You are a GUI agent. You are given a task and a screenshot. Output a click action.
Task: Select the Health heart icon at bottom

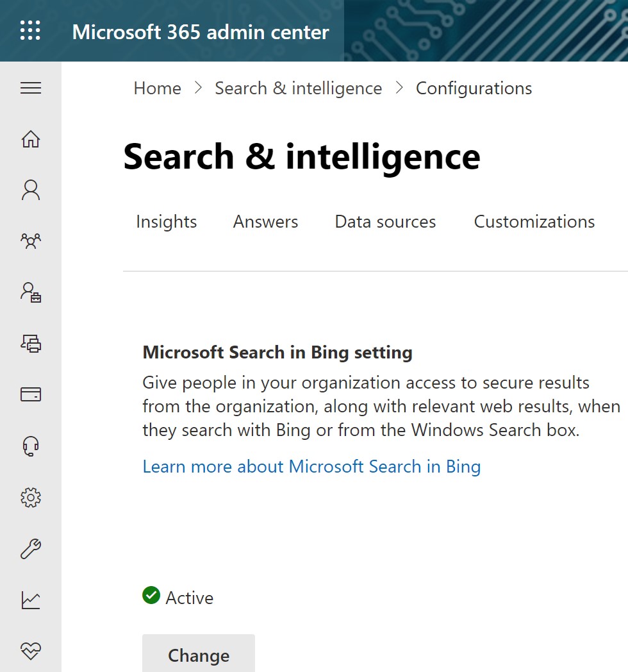click(x=30, y=651)
